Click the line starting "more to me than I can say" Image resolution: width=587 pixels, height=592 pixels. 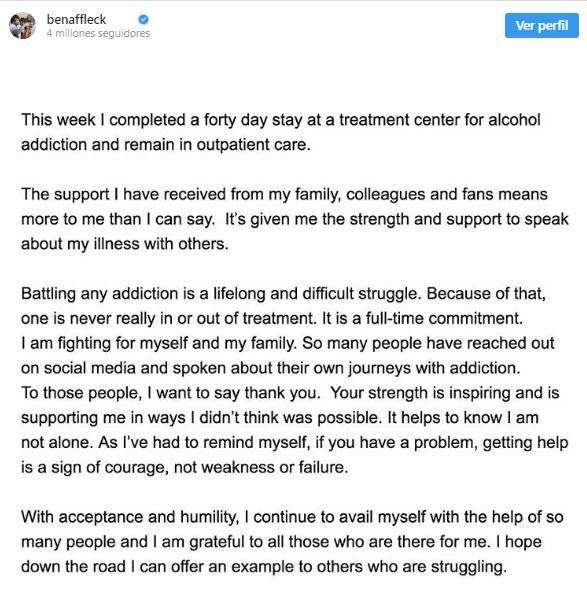click(295, 219)
